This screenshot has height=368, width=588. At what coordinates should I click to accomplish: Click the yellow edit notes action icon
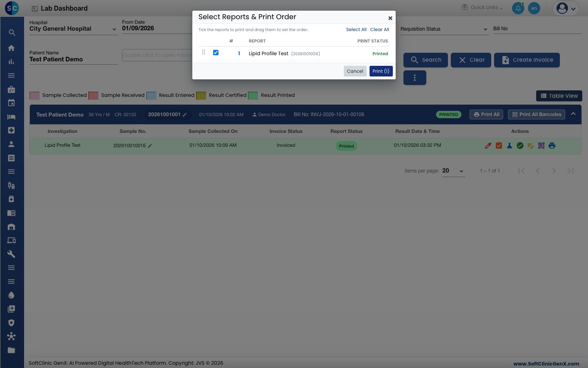(530, 146)
